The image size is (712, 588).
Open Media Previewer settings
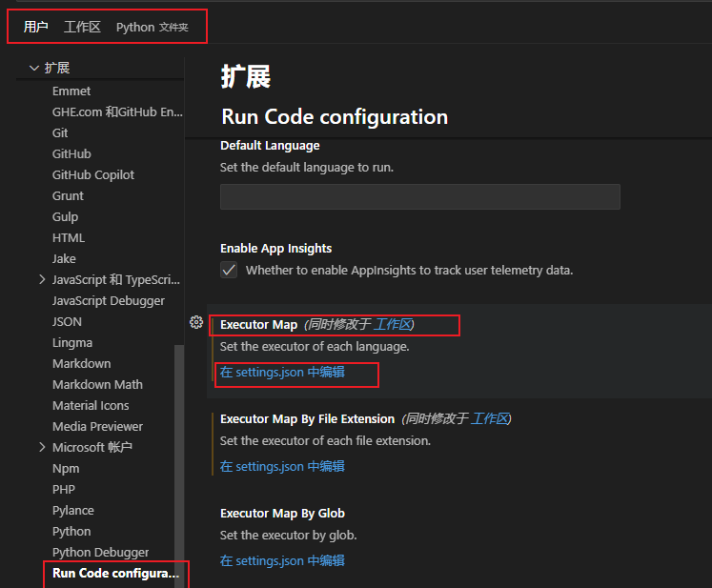pos(97,426)
